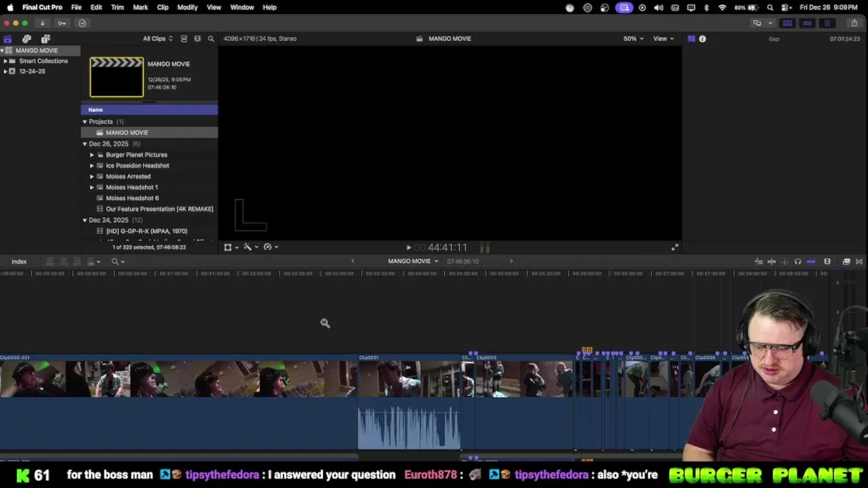Select the Moises Headshot 1 clip
This screenshot has height=488, width=868.
point(149,187)
